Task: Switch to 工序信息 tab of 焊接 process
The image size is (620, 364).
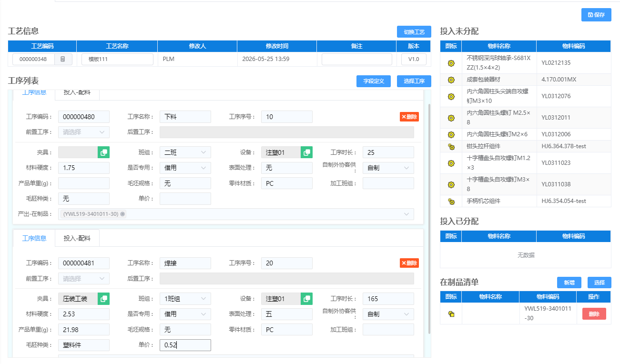Action: point(34,238)
